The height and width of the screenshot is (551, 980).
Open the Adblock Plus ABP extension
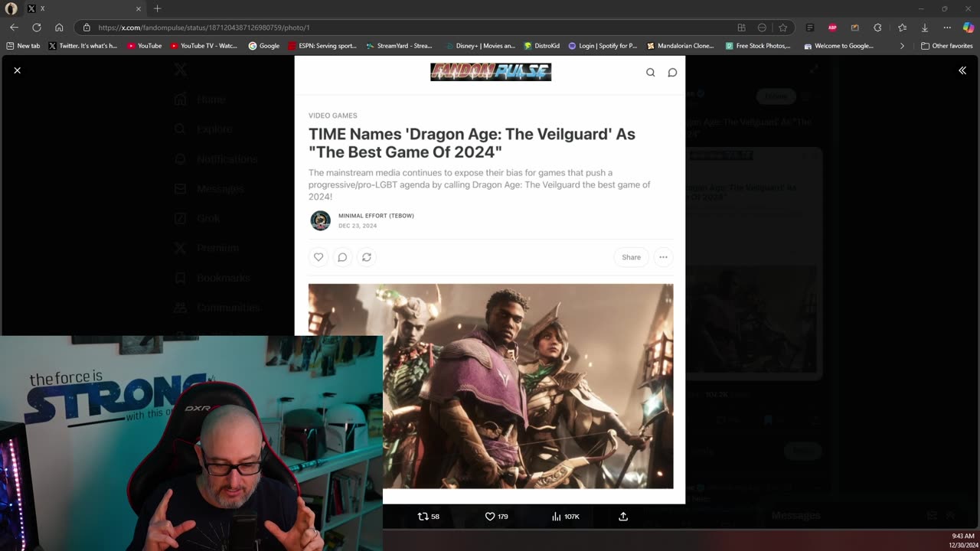point(832,28)
